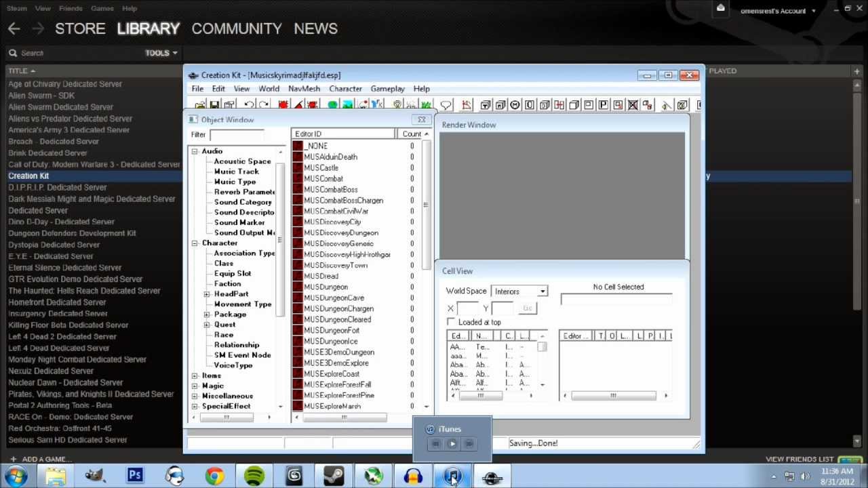The image size is (868, 488).
Task: Collapse the Audio tree category
Action: pos(195,151)
